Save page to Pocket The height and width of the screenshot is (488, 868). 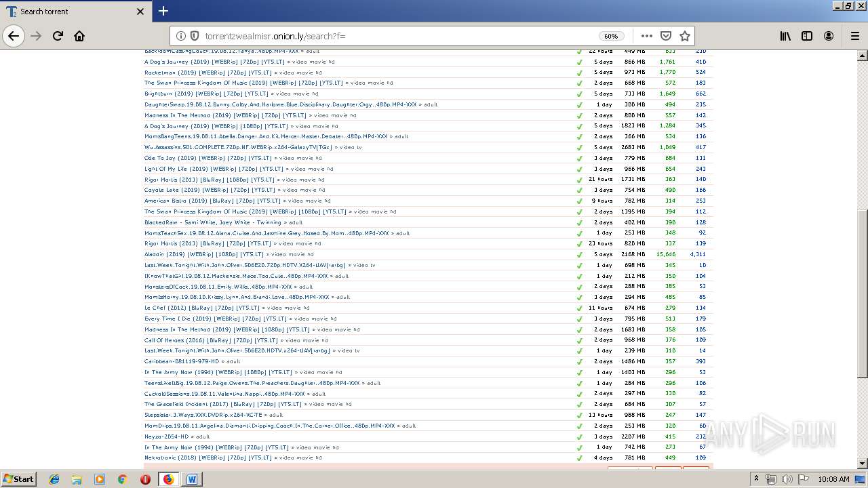[666, 36]
